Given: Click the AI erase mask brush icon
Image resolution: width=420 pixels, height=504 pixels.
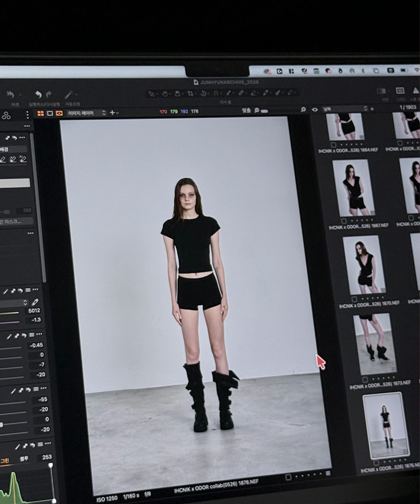Looking at the screenshot, I should click(x=23, y=159).
